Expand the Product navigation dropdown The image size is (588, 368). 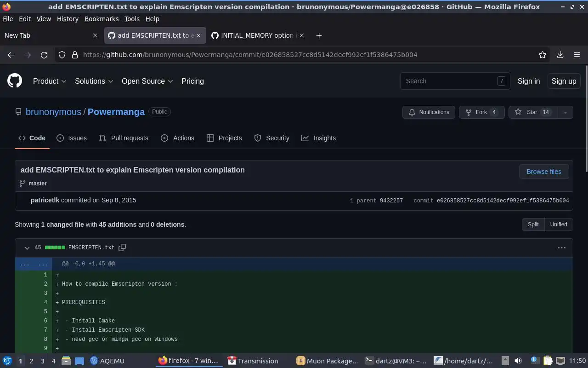tap(50, 81)
